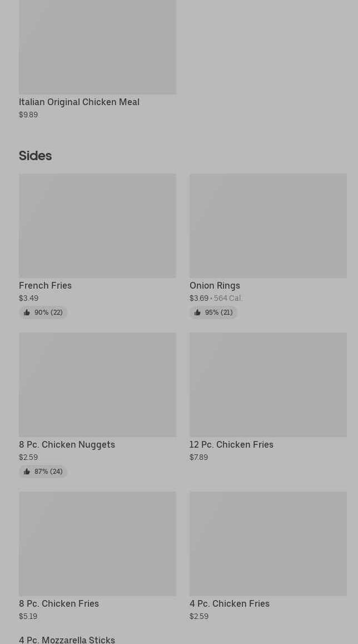Click the Onion Rings item name

(215, 285)
